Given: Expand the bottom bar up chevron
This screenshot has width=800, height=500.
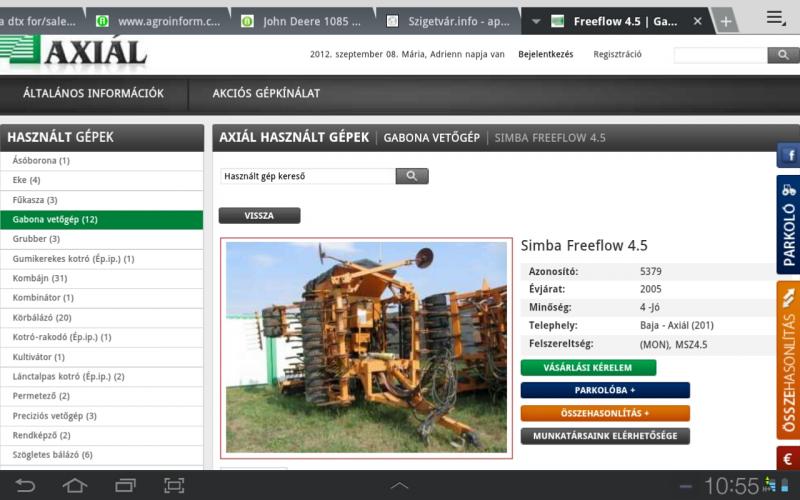Looking at the screenshot, I should [x=399, y=486].
